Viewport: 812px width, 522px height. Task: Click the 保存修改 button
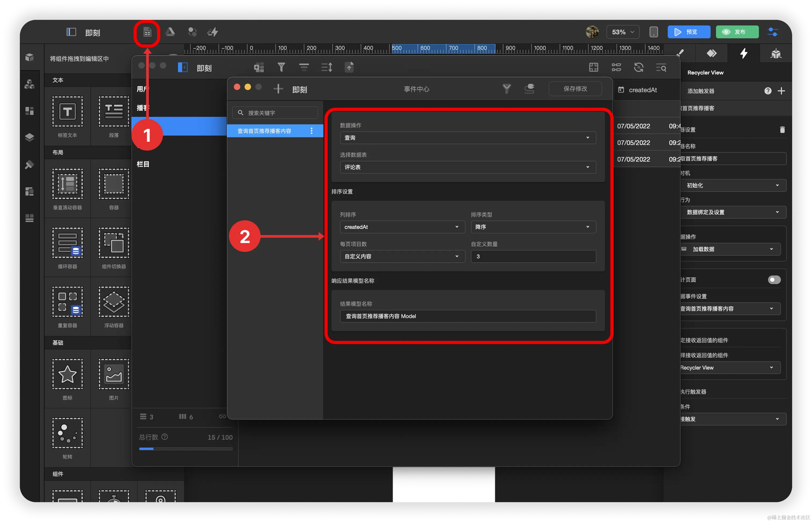(575, 89)
